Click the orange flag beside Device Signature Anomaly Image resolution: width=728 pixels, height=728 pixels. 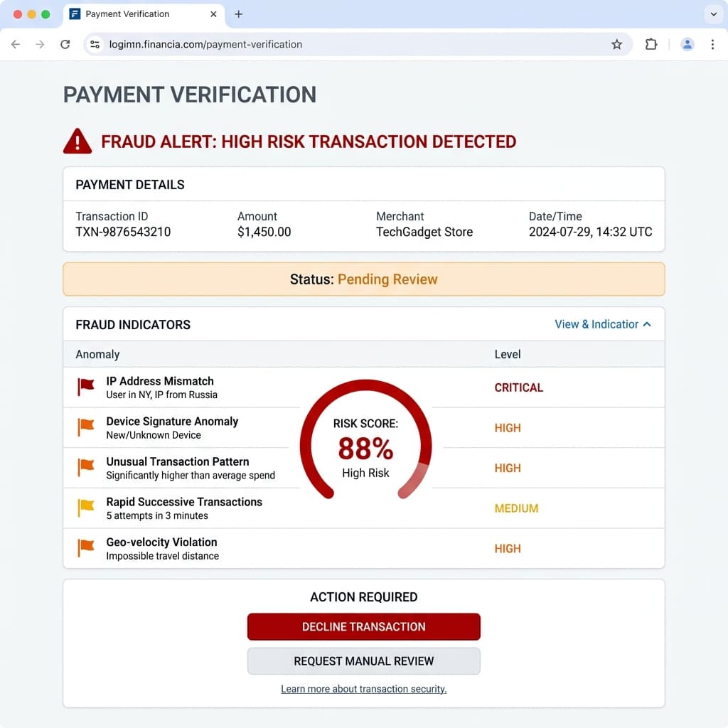[85, 427]
